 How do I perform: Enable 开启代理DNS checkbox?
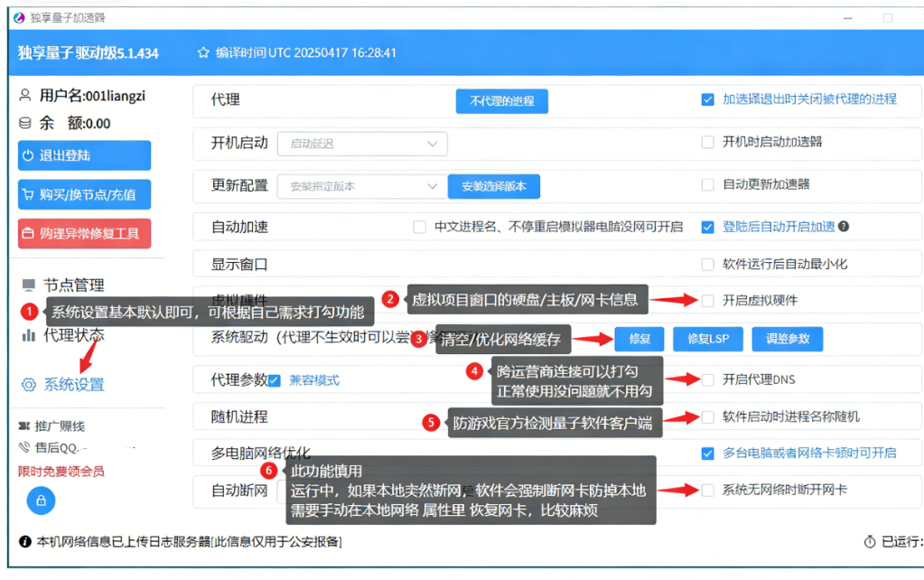click(x=708, y=379)
